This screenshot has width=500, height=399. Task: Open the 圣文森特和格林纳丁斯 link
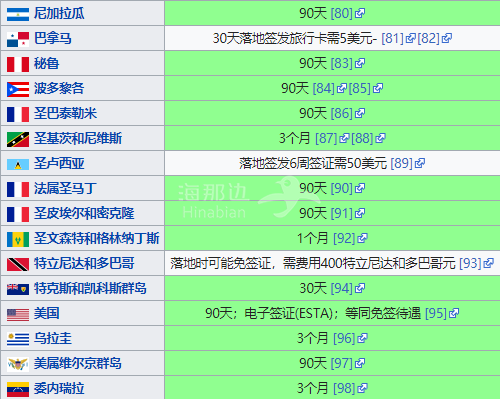point(96,238)
